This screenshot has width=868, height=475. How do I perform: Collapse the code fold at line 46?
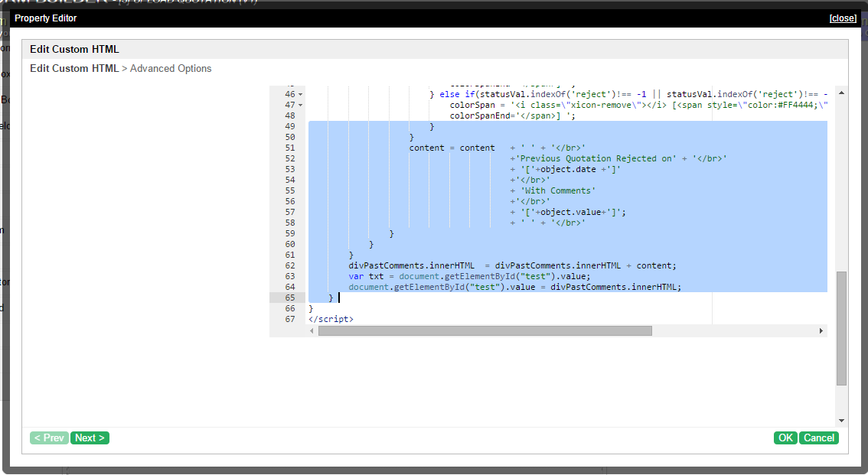click(300, 94)
